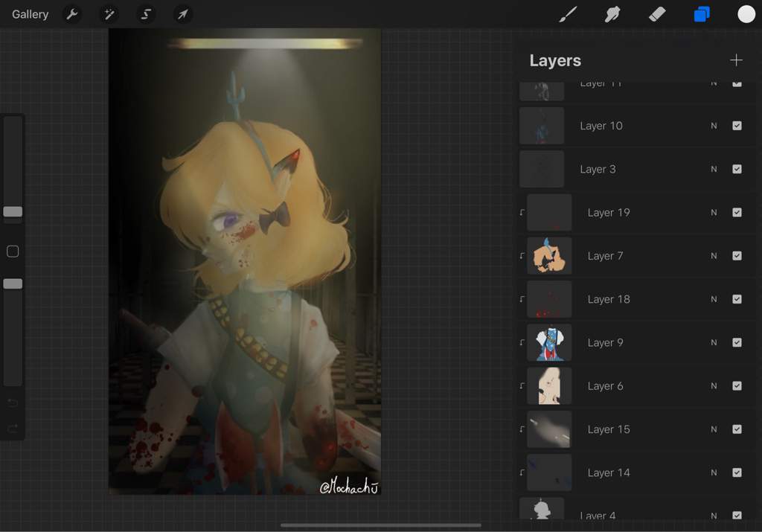Click the iPad home indicator bar
This screenshot has width=762, height=532.
coord(381,525)
